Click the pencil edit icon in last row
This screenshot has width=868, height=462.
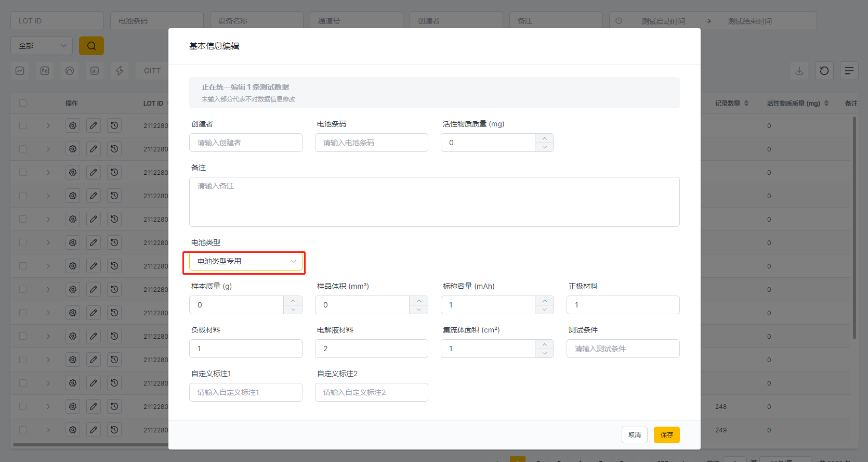pos(94,430)
